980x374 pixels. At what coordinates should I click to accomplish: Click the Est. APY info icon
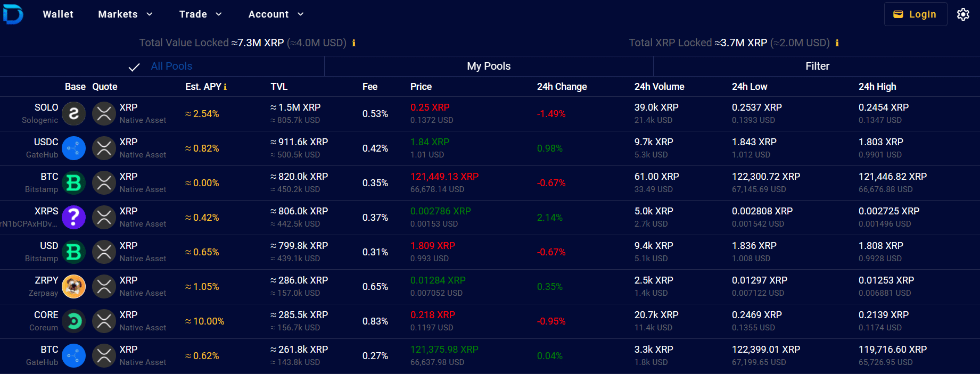(225, 87)
